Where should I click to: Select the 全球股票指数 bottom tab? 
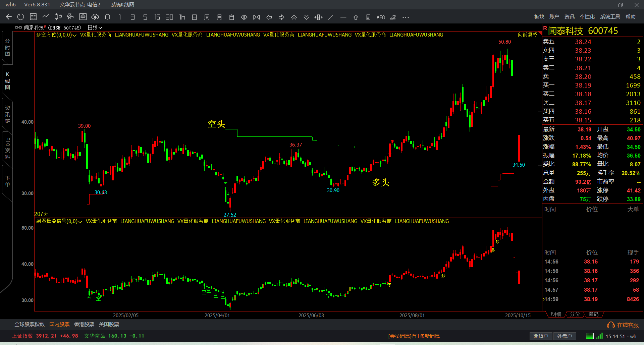click(x=30, y=325)
